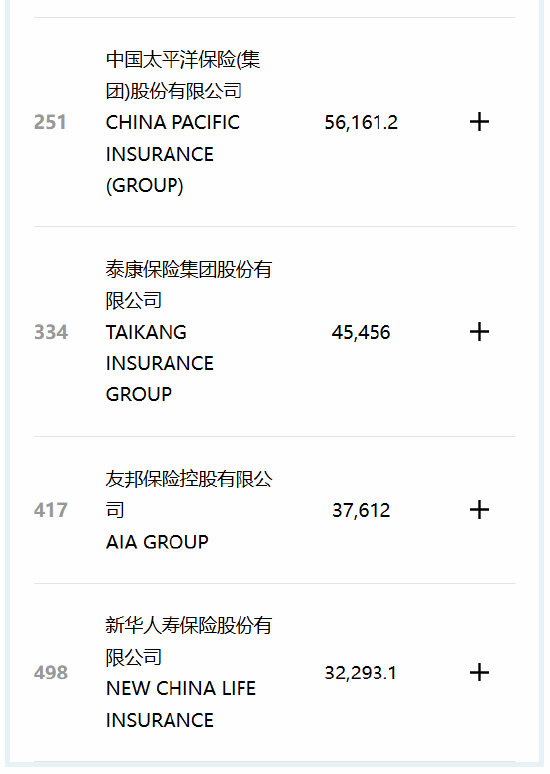Open the NEW CHINA LIFE INSURANCE company name
The image size is (550, 774).
[181, 704]
